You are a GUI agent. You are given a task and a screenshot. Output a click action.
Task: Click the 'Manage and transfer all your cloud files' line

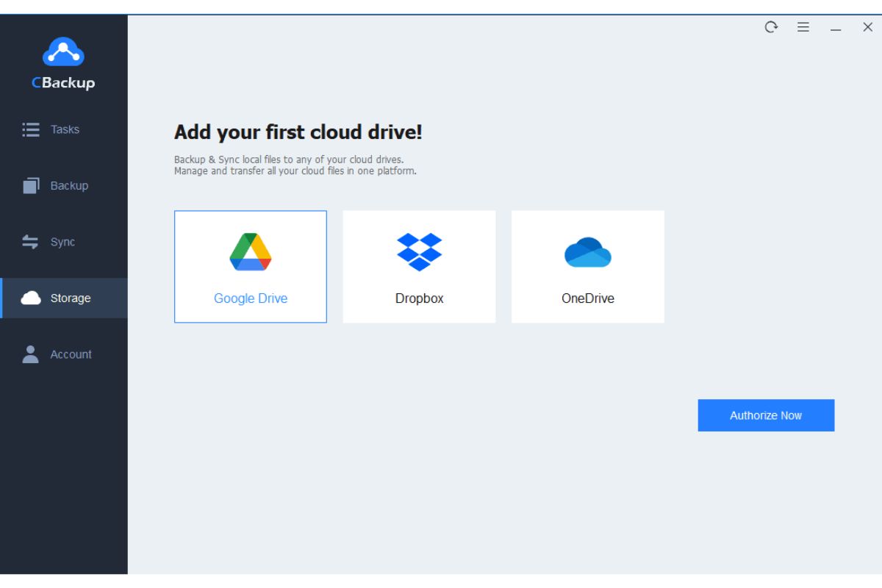(295, 171)
